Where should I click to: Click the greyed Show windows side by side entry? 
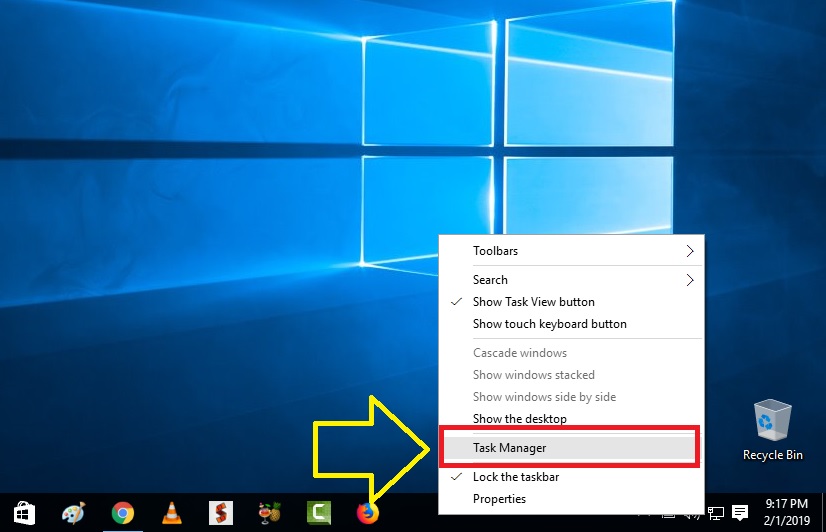click(x=572, y=397)
